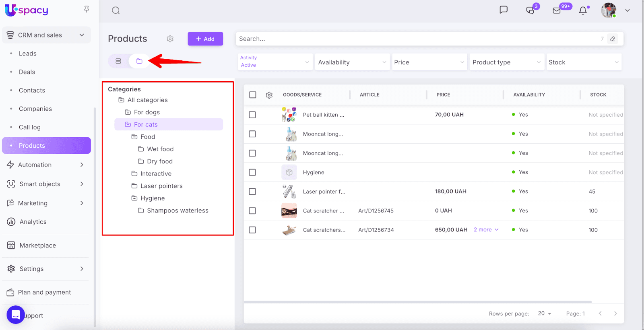Expand the Product type filter dropdown
This screenshot has width=644, height=330.
click(506, 62)
